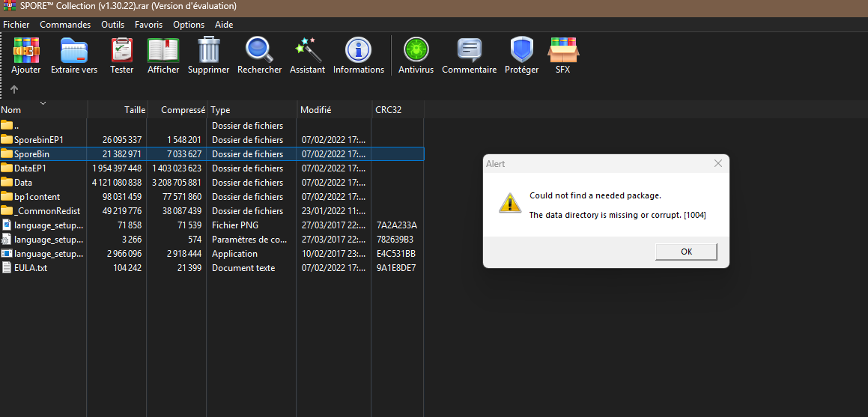868x417 pixels.
Task: Click the Ajouter archive toolbar icon
Action: tap(26, 49)
